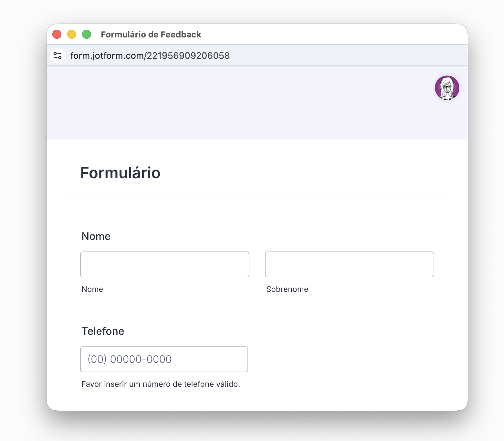Screen dimensions: 504x441
Task: Click the site information icon in address bar
Action: click(58, 56)
